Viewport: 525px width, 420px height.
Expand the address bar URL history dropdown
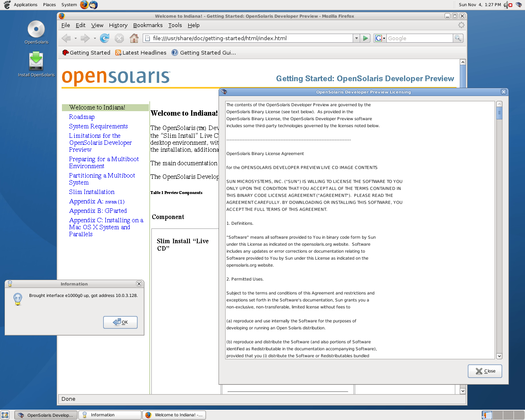(x=356, y=38)
